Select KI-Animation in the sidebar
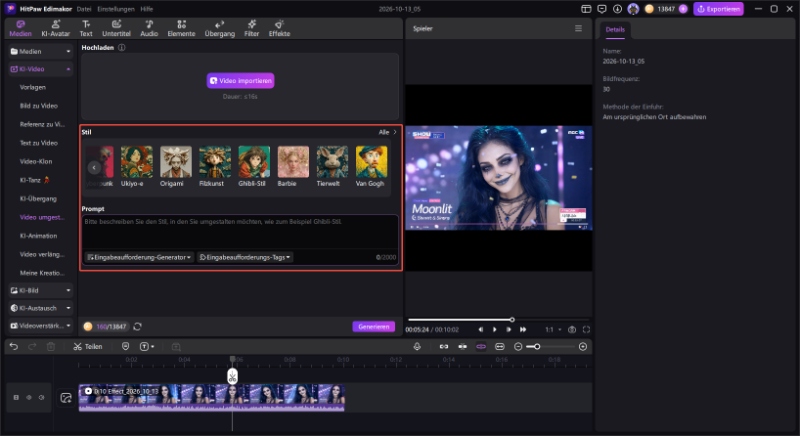The width and height of the screenshot is (800, 436). [x=38, y=236]
